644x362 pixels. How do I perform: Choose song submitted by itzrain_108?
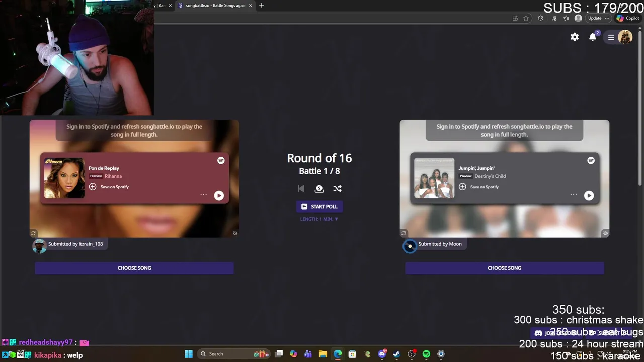click(134, 268)
